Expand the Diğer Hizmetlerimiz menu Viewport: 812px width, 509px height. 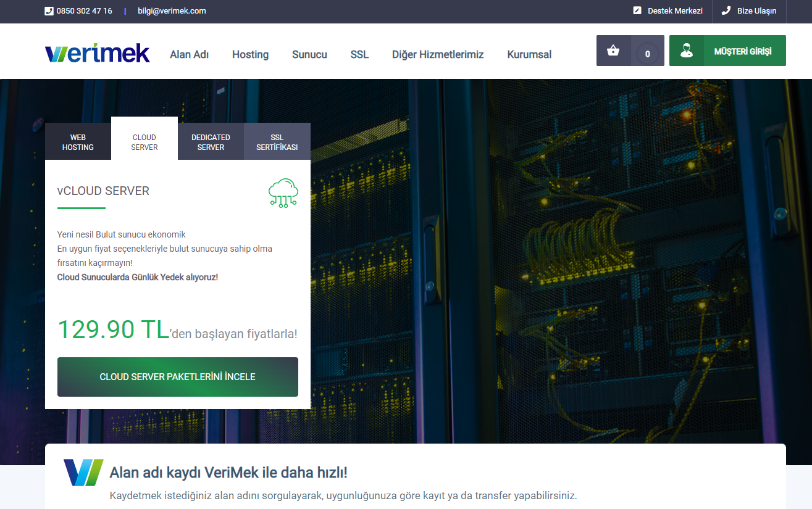click(438, 54)
